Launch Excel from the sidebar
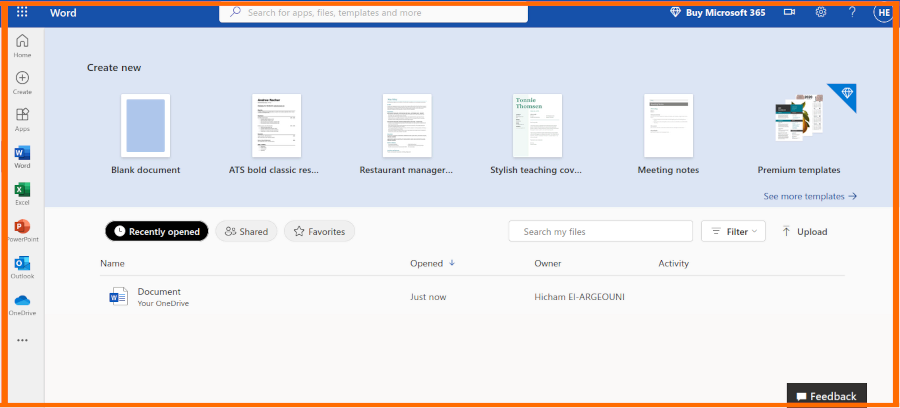 point(22,194)
